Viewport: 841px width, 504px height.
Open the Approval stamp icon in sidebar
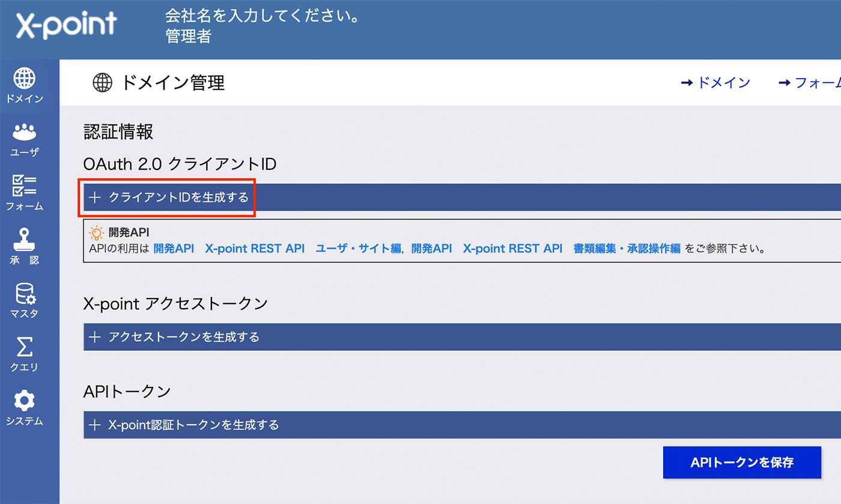pos(25,239)
